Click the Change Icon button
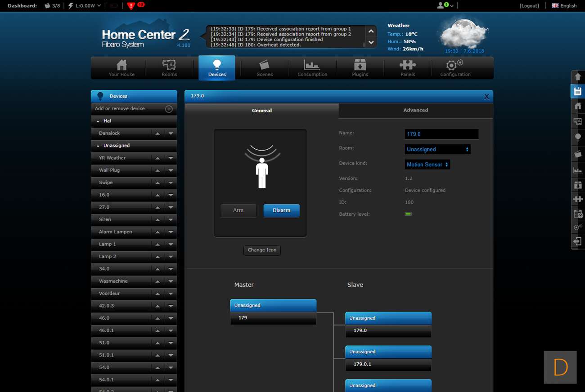 point(262,250)
